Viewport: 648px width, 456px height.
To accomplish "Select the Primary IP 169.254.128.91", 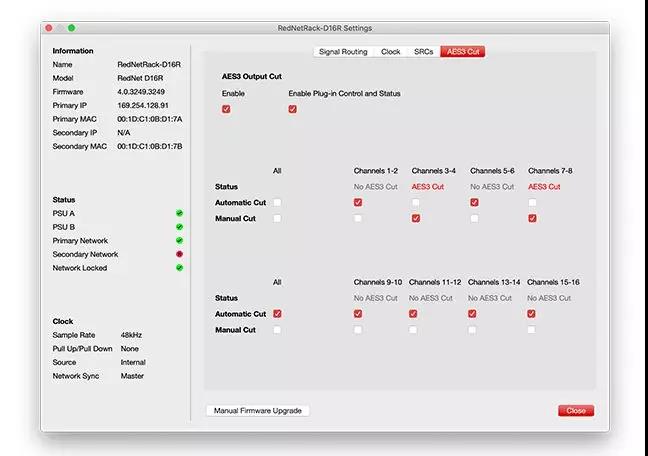I will pyautogui.click(x=143, y=105).
